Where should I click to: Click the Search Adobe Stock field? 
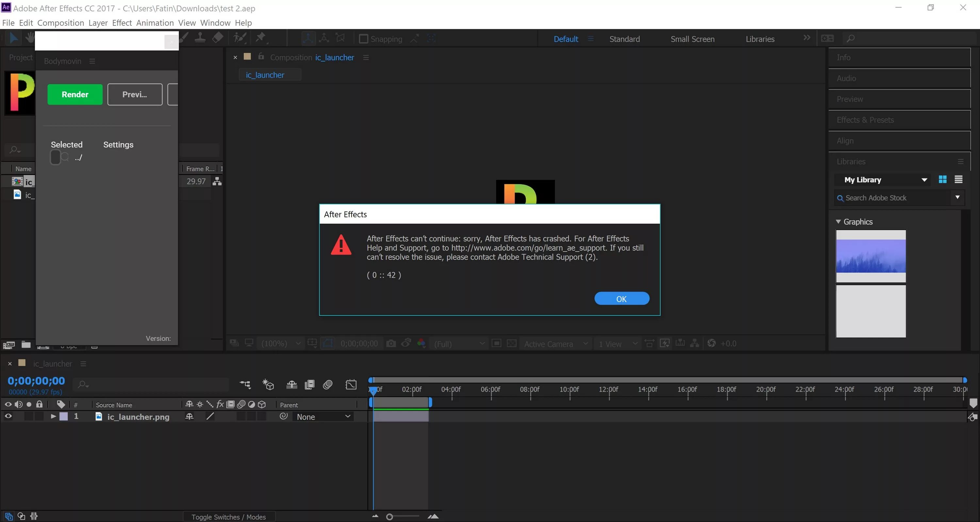pyautogui.click(x=892, y=198)
